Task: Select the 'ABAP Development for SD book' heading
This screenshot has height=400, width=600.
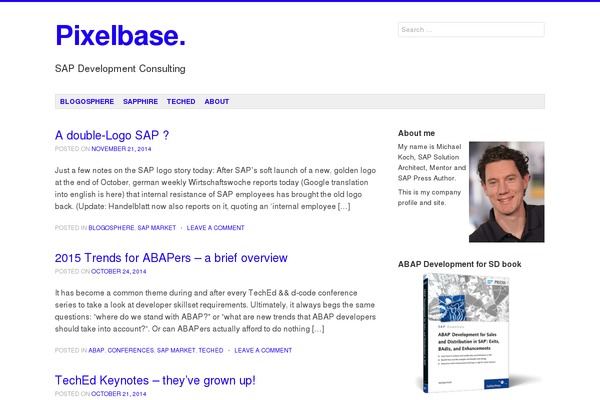Action: [460, 264]
